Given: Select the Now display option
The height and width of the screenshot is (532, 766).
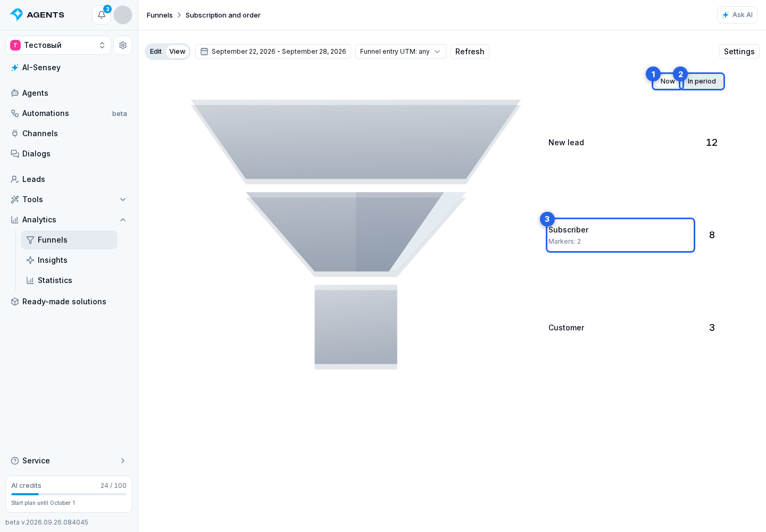Looking at the screenshot, I should coord(667,81).
